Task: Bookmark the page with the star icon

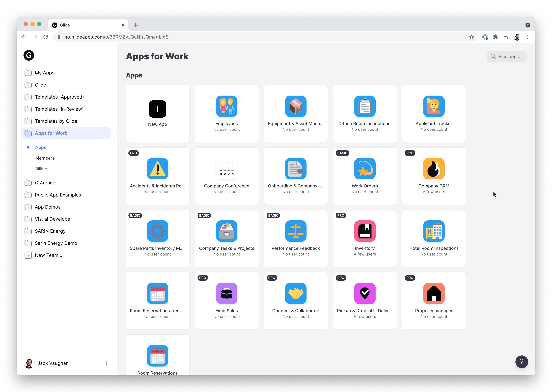Action: 472,37
